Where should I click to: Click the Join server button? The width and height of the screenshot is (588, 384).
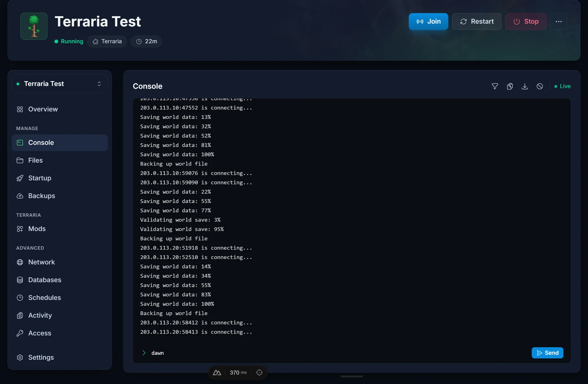[x=428, y=21]
